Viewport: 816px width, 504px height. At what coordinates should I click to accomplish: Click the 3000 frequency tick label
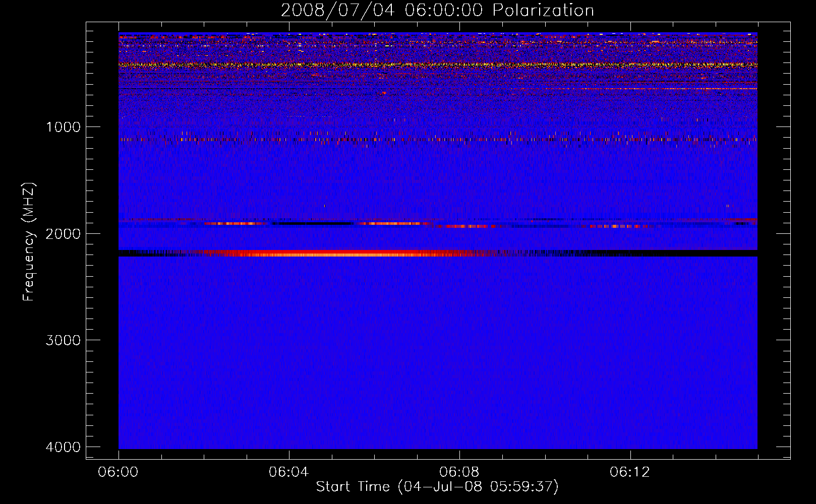(x=63, y=340)
